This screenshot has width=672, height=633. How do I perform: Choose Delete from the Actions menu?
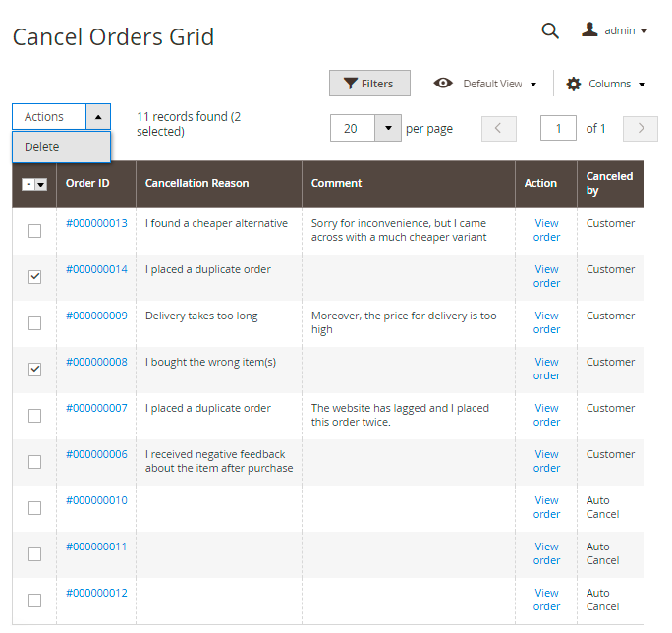[x=42, y=147]
